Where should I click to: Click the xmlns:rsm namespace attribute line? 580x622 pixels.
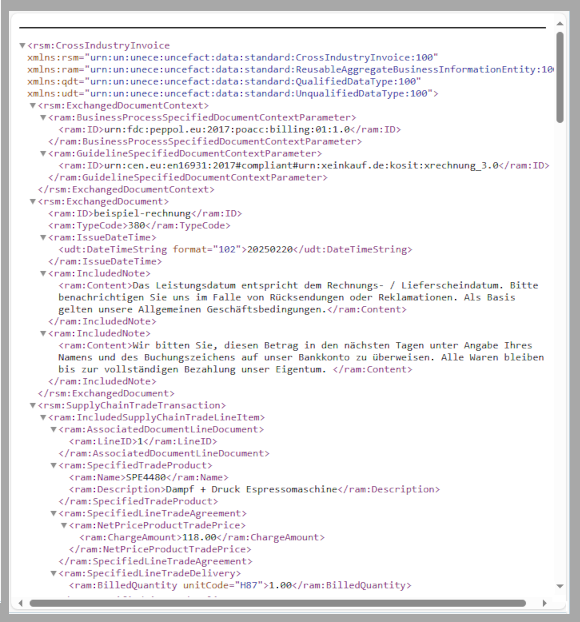click(232, 58)
